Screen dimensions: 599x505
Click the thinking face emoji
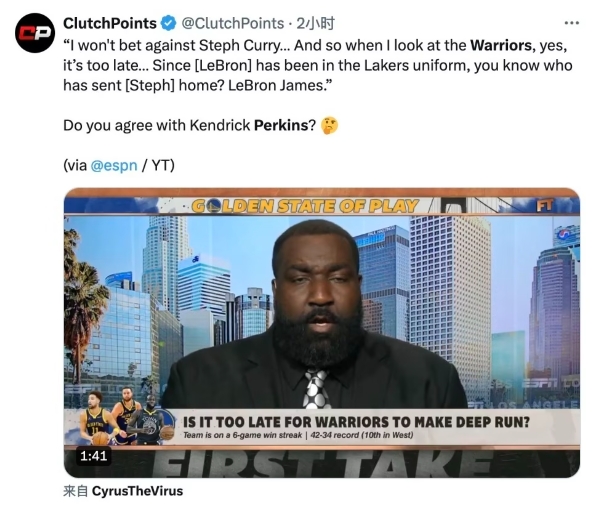(329, 126)
